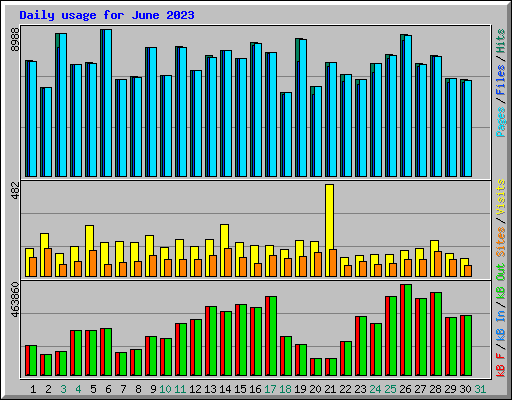Click the cyan hits bar for day 18
The height and width of the screenshot is (400, 512).
(x=288, y=135)
